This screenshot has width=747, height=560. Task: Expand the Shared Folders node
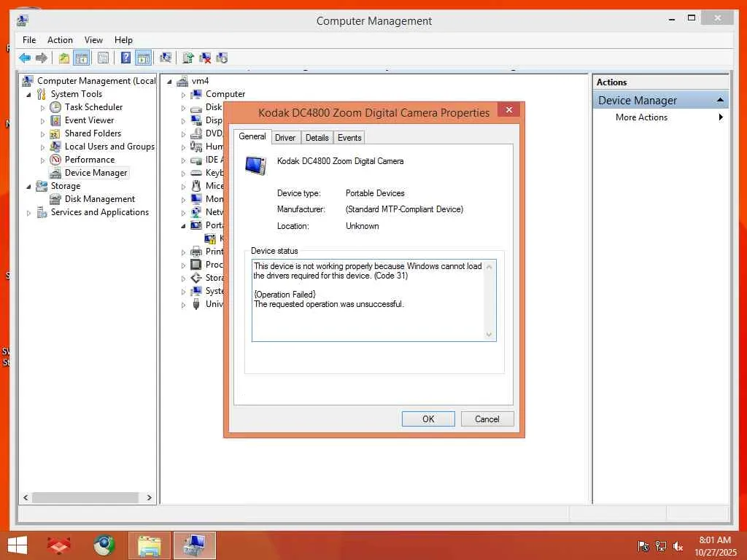(x=42, y=134)
